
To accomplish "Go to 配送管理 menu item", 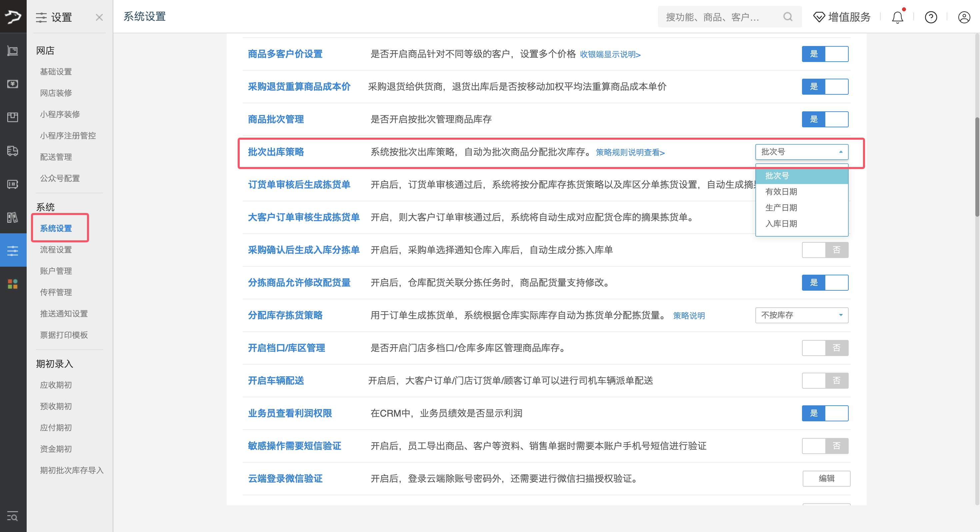I will click(x=56, y=157).
